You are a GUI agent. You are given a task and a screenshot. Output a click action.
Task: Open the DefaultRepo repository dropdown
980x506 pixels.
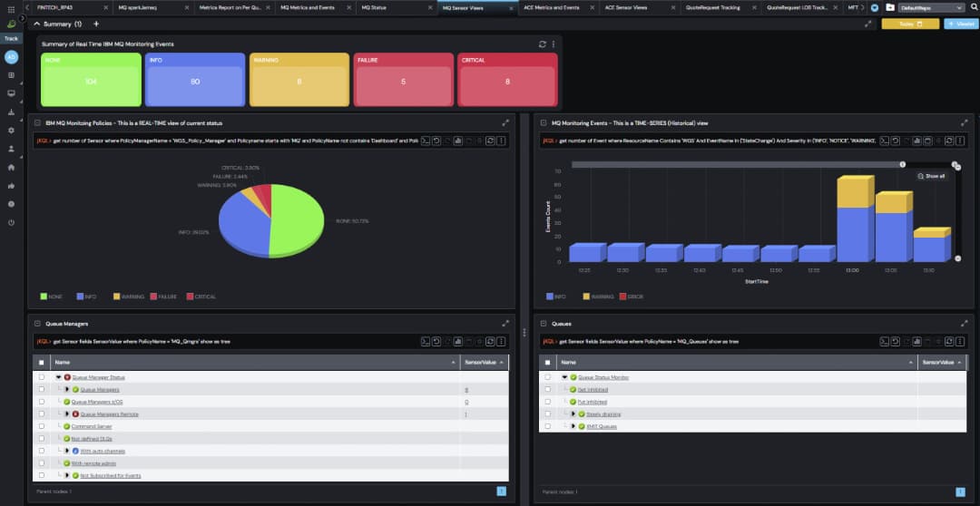932,7
